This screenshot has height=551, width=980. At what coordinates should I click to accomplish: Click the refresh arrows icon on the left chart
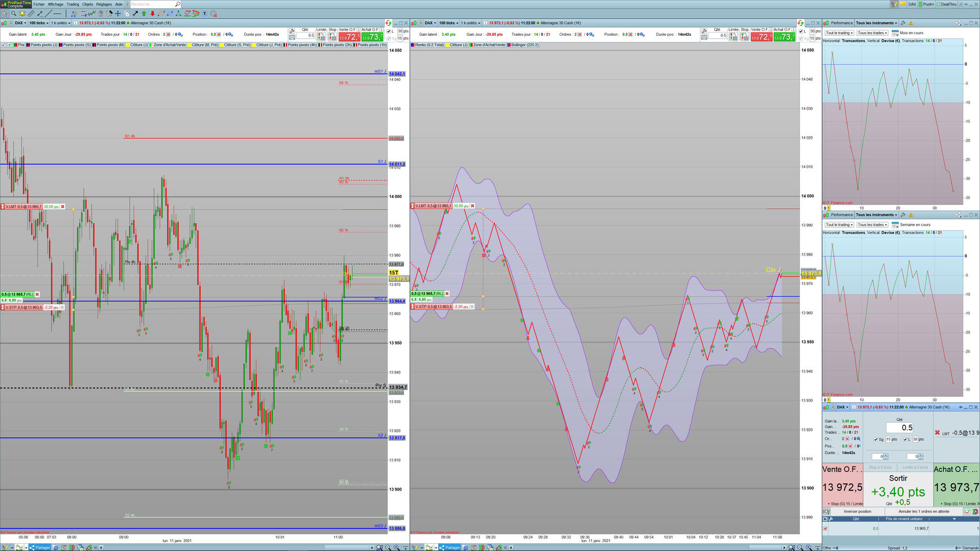click(388, 23)
